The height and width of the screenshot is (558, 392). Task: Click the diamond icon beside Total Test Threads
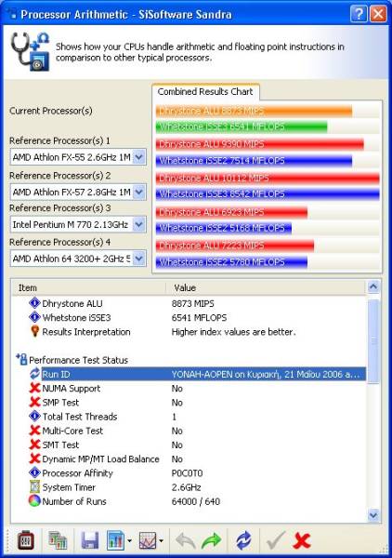[x=34, y=416]
